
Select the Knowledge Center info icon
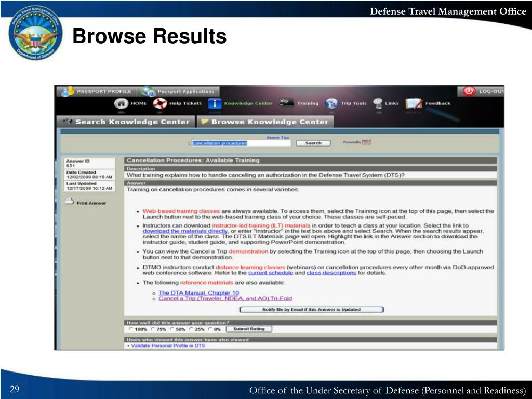pos(215,103)
